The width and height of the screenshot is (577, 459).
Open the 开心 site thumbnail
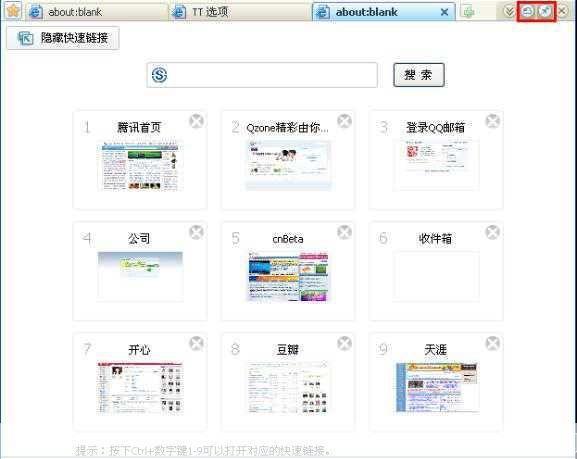point(140,387)
